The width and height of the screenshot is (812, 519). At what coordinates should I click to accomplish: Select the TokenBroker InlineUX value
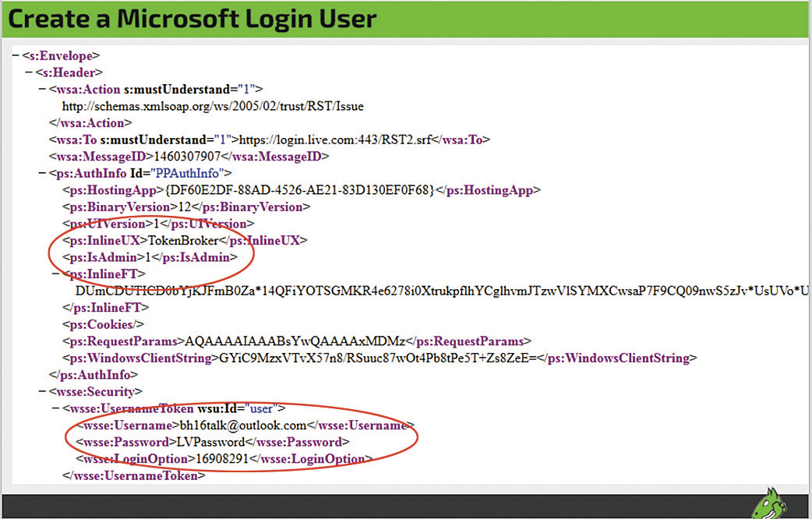coord(183,240)
